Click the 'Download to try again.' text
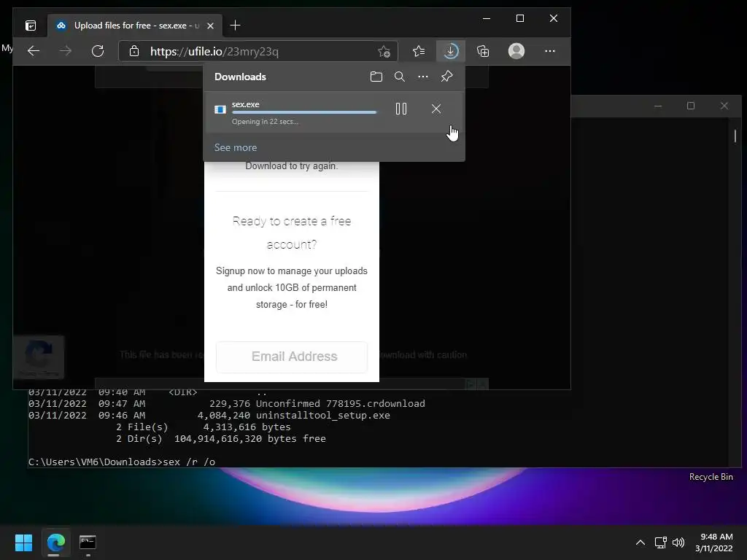The image size is (747, 560). (x=292, y=166)
